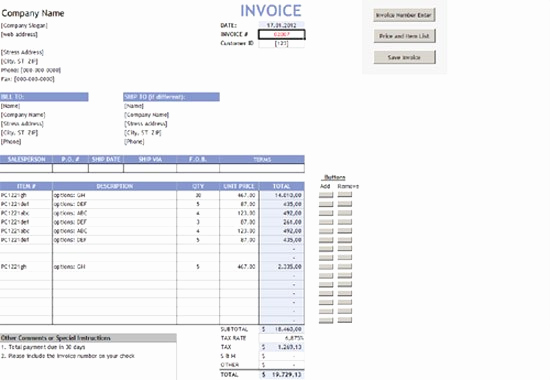
Task: Click the INVOICE title text
Action: tap(270, 11)
